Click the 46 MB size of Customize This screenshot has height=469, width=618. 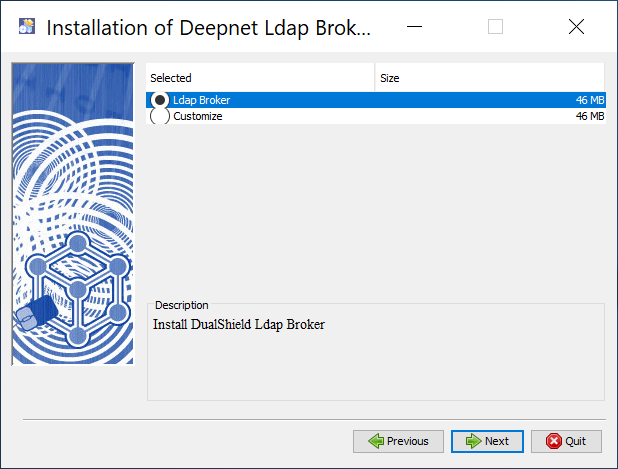(x=589, y=116)
